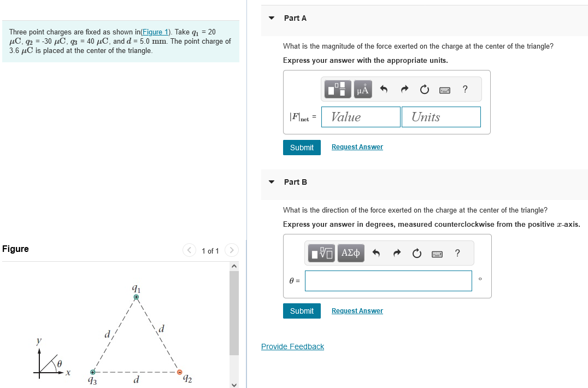The height and width of the screenshot is (388, 588).
Task: Open the square-root templates palette in Part B
Action: (322, 252)
